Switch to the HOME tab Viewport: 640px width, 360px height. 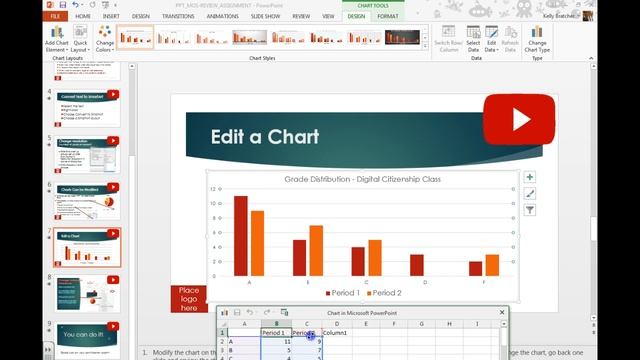point(83,16)
